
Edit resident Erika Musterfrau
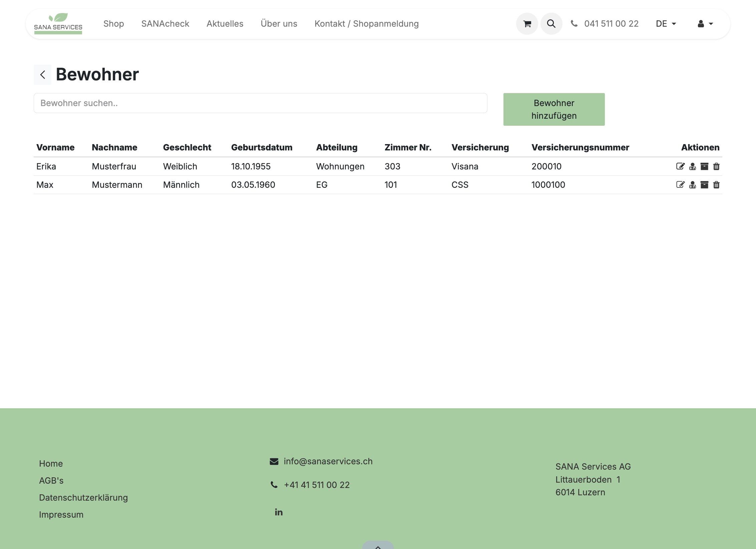[x=680, y=166]
